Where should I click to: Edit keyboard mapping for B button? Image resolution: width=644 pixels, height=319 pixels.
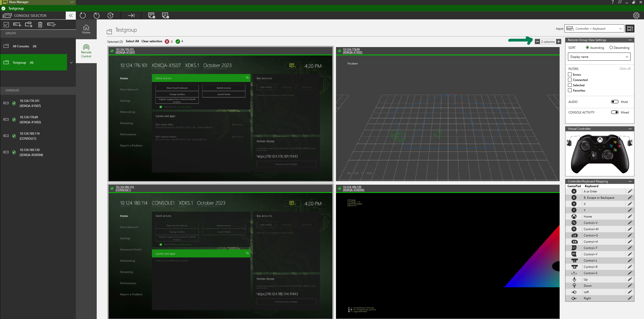coord(630,198)
